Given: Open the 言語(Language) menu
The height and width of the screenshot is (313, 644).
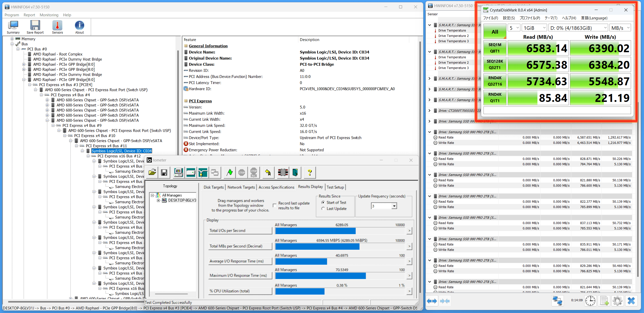Looking at the screenshot, I should (594, 18).
